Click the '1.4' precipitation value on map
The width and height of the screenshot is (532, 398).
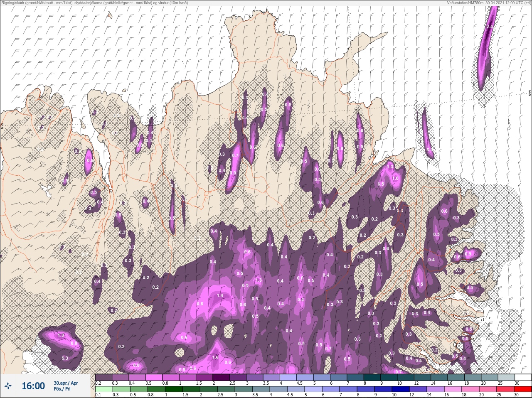[220, 295]
